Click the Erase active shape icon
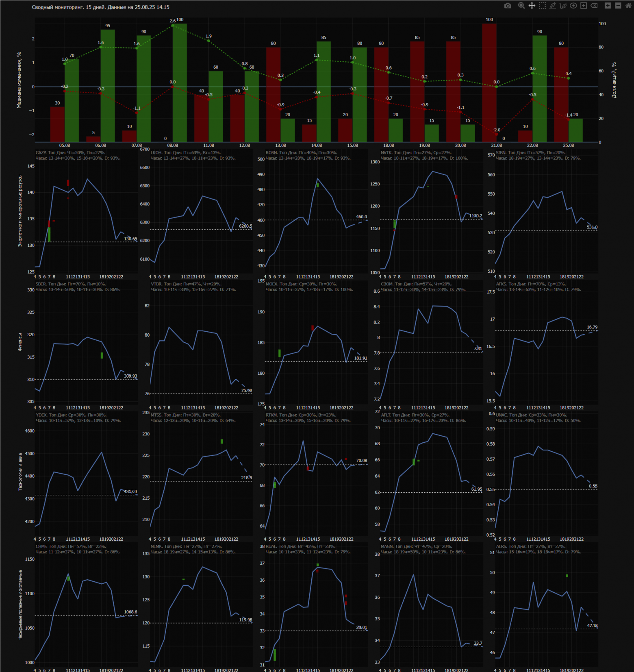This screenshot has width=634, height=672. (594, 6)
